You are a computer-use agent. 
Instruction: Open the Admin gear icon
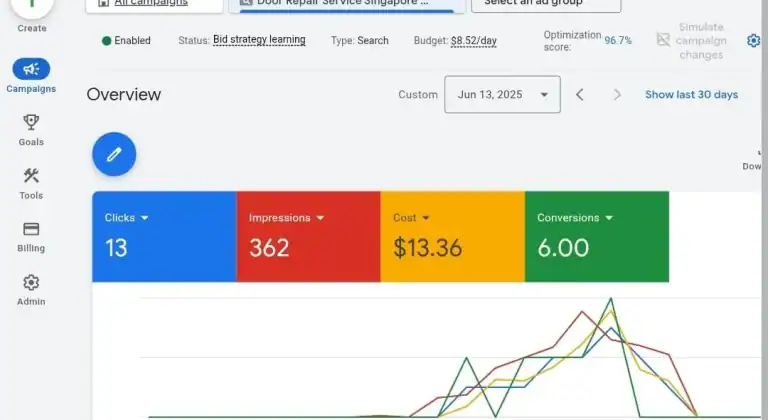[x=31, y=283]
